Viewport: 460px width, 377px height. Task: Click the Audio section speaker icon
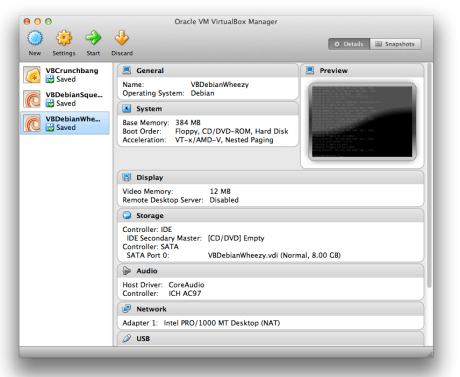click(x=127, y=271)
